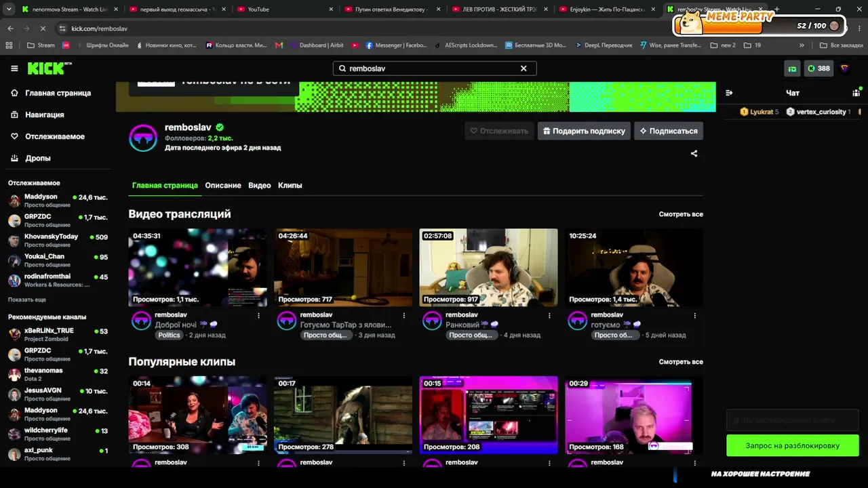Switch to the YouTube browser tab
Screen dimensions: 868x488
(x=285, y=9)
